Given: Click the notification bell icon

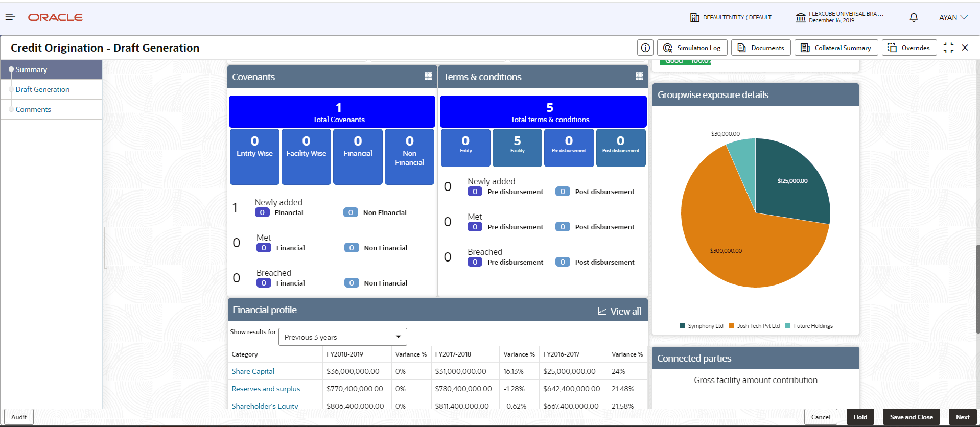Looking at the screenshot, I should [914, 17].
